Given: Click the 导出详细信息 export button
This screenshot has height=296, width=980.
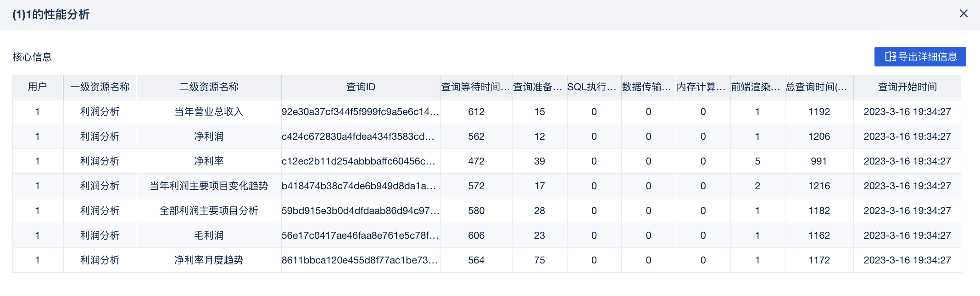Looking at the screenshot, I should 920,57.
